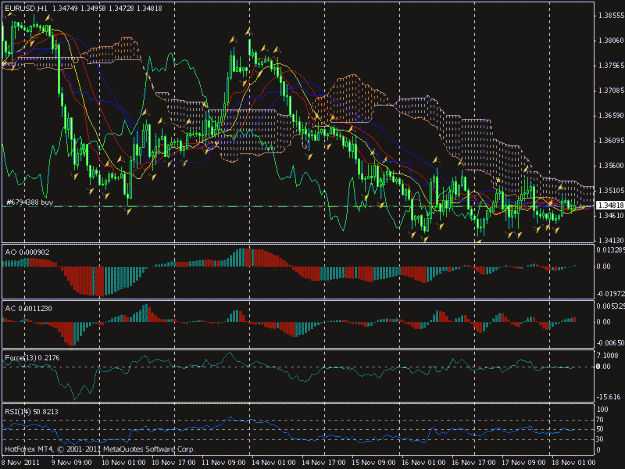Click the 1.35105 price scale value
Screen dimensions: 625x469
(611, 191)
